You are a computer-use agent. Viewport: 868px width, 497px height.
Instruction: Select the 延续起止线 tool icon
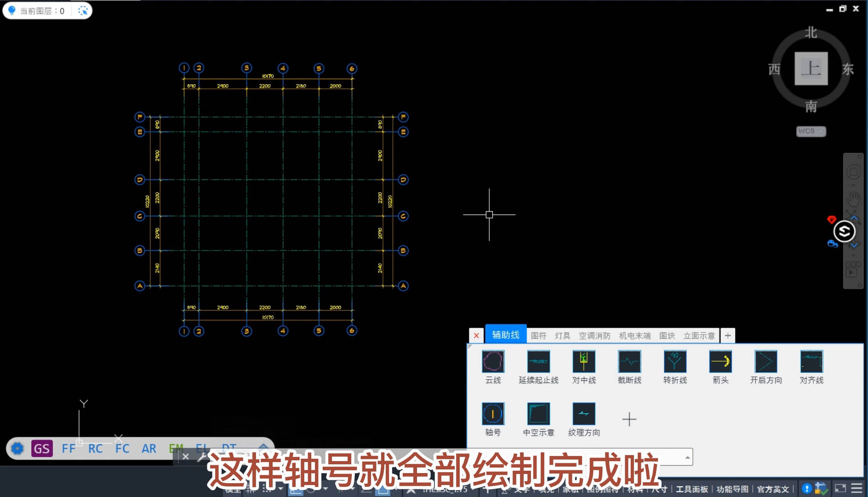coord(538,362)
